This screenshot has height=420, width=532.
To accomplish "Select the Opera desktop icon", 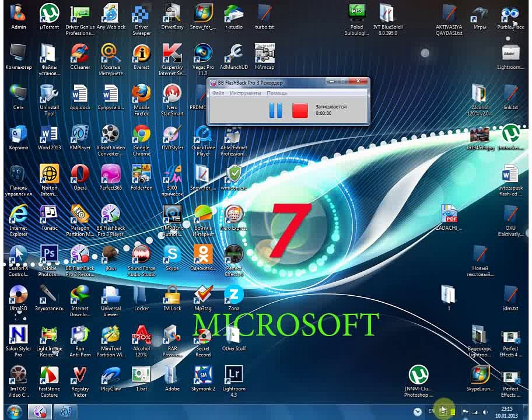I will tap(80, 177).
